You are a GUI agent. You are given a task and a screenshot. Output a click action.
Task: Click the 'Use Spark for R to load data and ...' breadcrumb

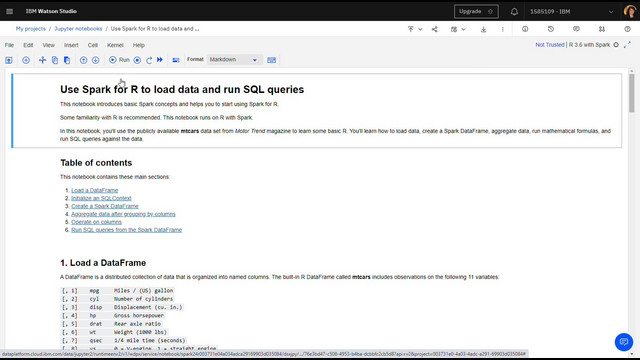155,29
